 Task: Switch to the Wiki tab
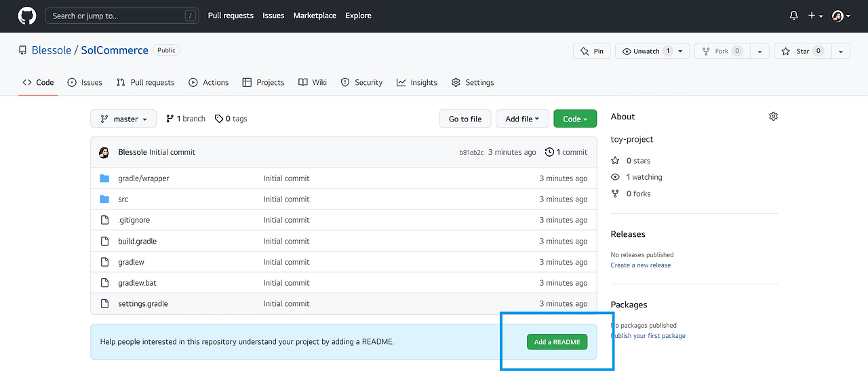click(313, 82)
